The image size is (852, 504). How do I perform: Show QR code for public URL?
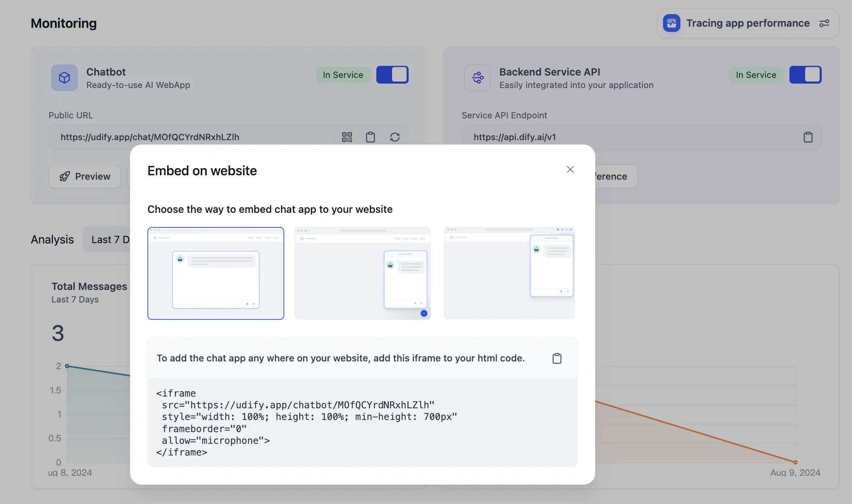347,137
